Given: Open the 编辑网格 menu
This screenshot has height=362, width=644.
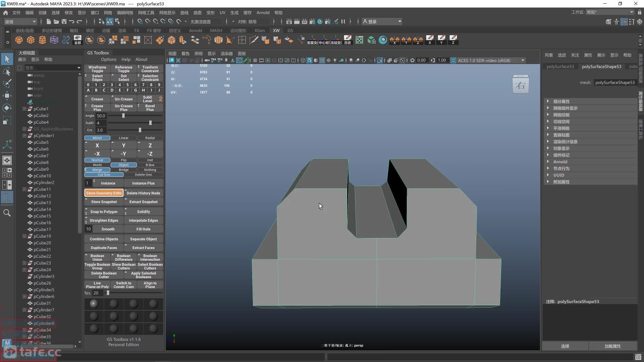Looking at the screenshot, I should tap(125, 13).
